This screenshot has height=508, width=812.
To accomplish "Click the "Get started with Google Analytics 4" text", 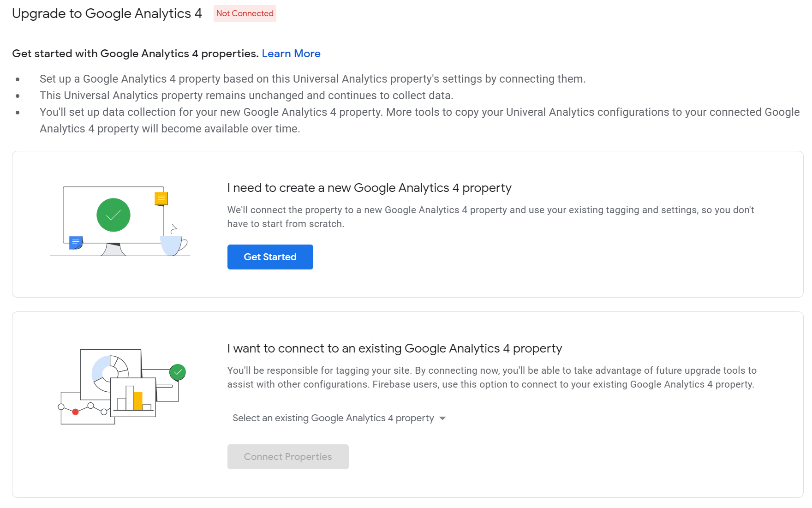I will coord(135,54).
